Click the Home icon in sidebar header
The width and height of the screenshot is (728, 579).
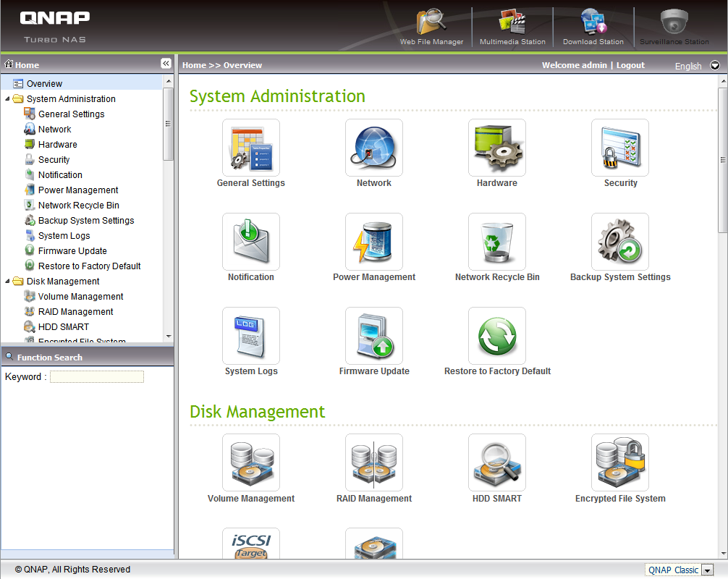pyautogui.click(x=9, y=64)
